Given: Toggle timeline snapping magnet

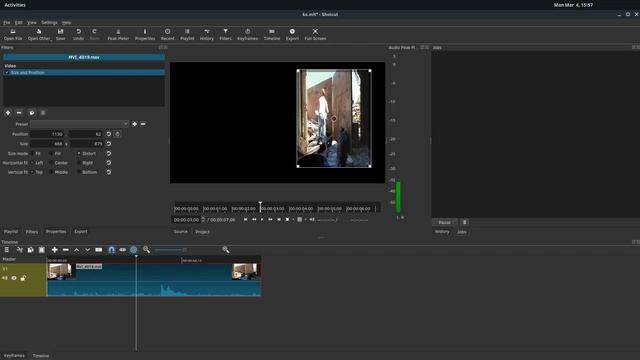Looking at the screenshot, I should click(111, 250).
